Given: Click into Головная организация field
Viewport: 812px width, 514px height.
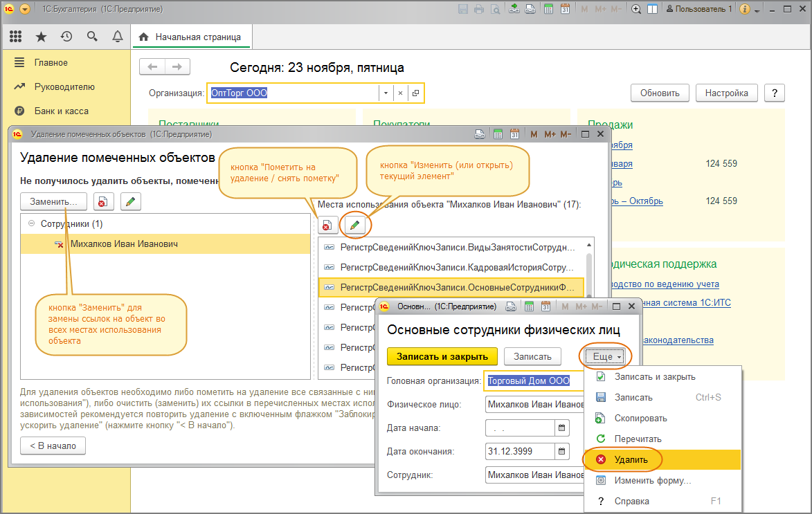Looking at the screenshot, I should [x=534, y=380].
